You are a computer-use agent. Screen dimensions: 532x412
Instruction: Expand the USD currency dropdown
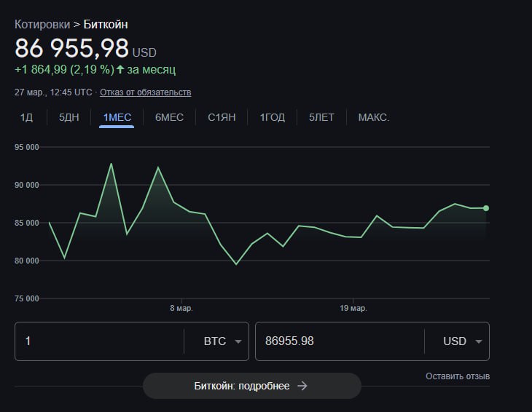pyautogui.click(x=462, y=341)
